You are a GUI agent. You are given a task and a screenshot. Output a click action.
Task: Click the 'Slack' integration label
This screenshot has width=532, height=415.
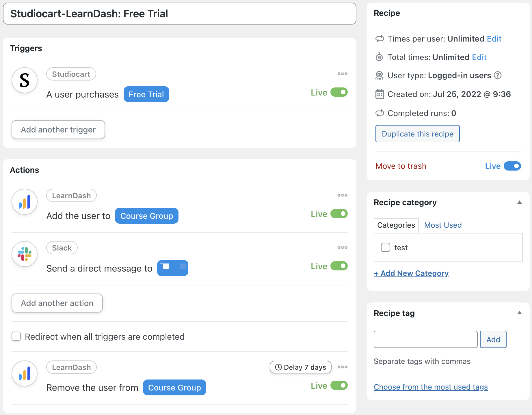(62, 248)
